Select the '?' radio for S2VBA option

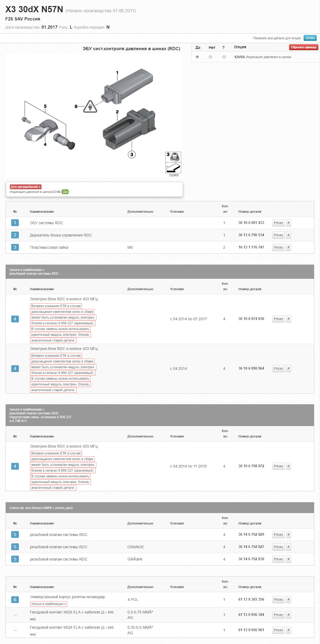(x=224, y=57)
